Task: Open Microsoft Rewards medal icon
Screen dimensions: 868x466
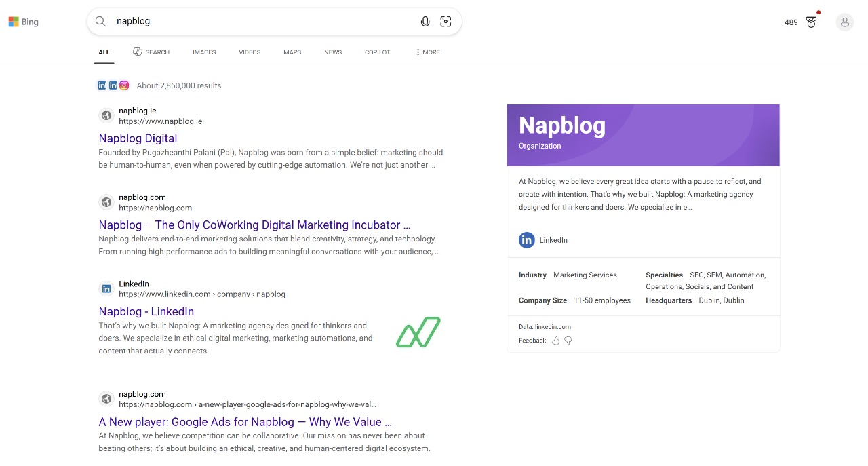Action: pos(812,22)
